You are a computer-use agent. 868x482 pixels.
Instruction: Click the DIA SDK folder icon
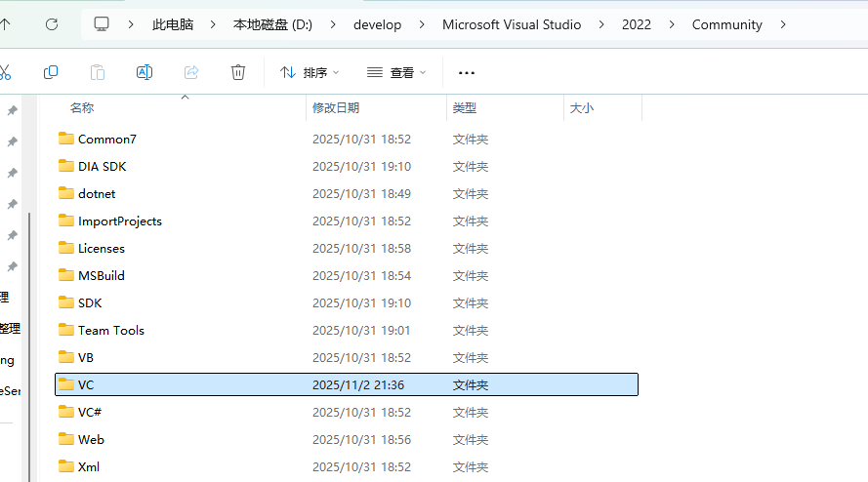65,166
